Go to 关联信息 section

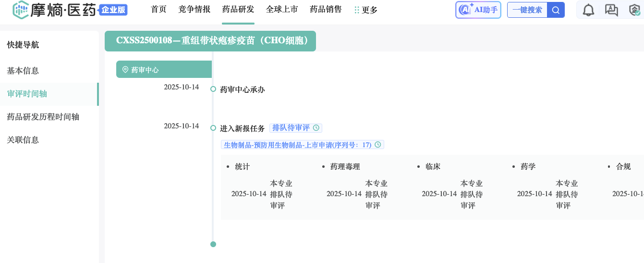[x=23, y=140]
